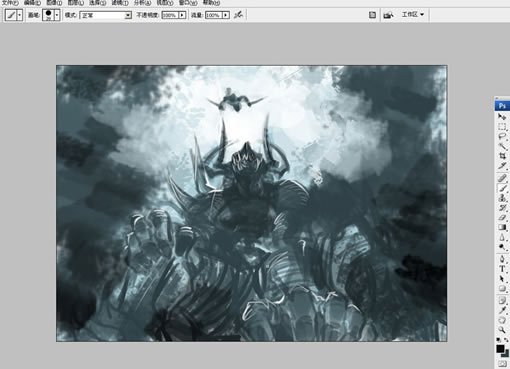Select the Eyedropper tool
The height and width of the screenshot is (369, 510).
(x=502, y=310)
